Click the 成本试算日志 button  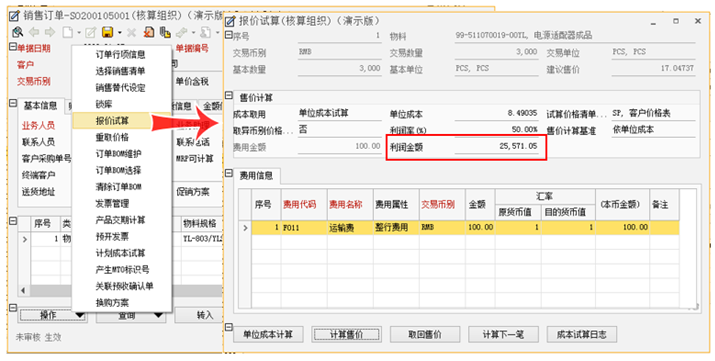point(582,334)
